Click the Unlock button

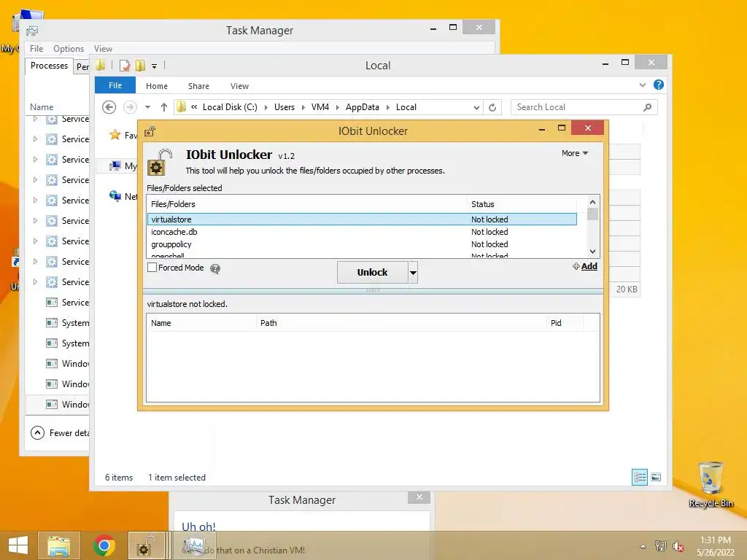pos(372,273)
